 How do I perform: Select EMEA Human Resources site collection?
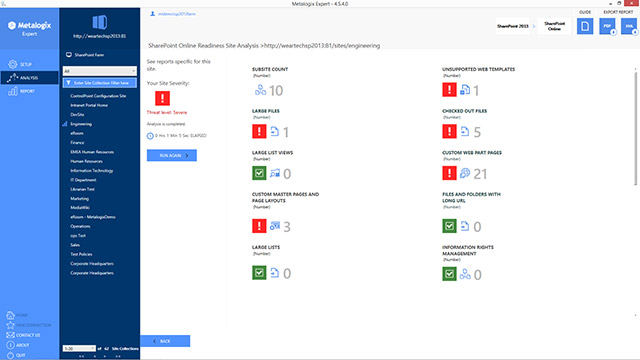point(92,152)
